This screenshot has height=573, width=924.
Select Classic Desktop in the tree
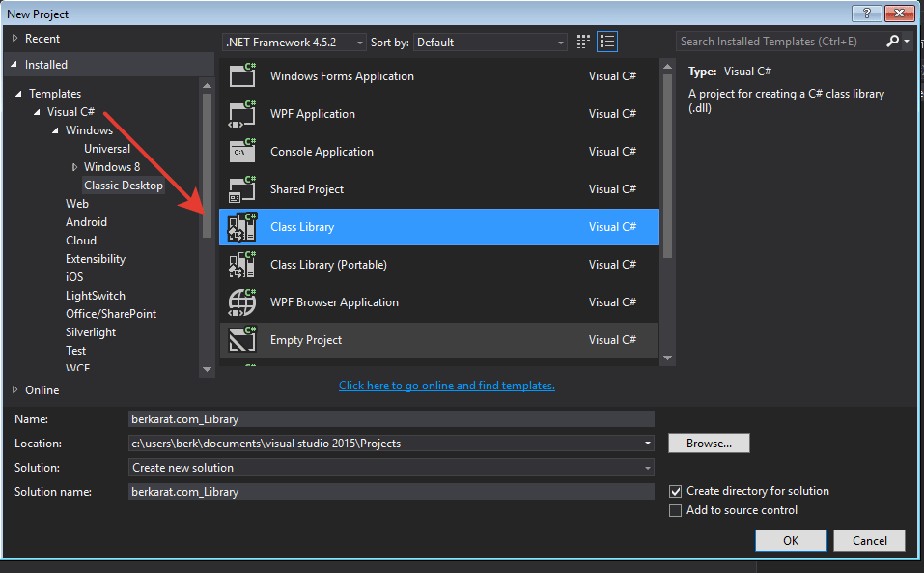tap(124, 186)
